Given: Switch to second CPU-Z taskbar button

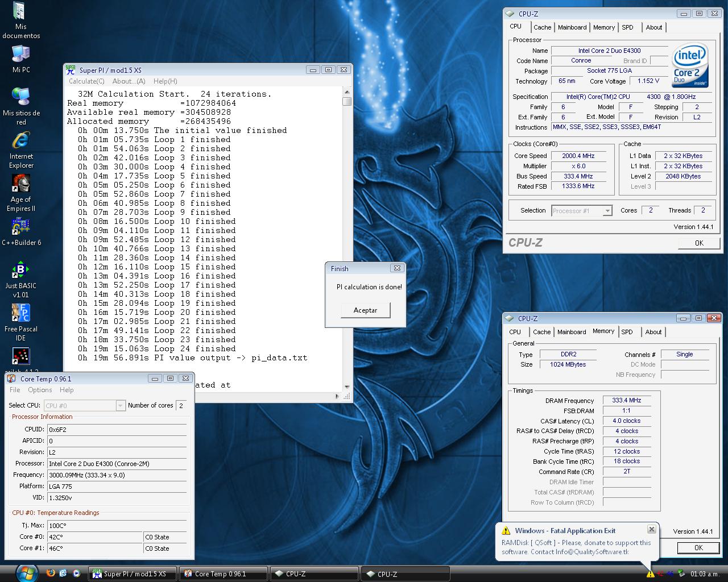Looking at the screenshot, I should tap(405, 573).
